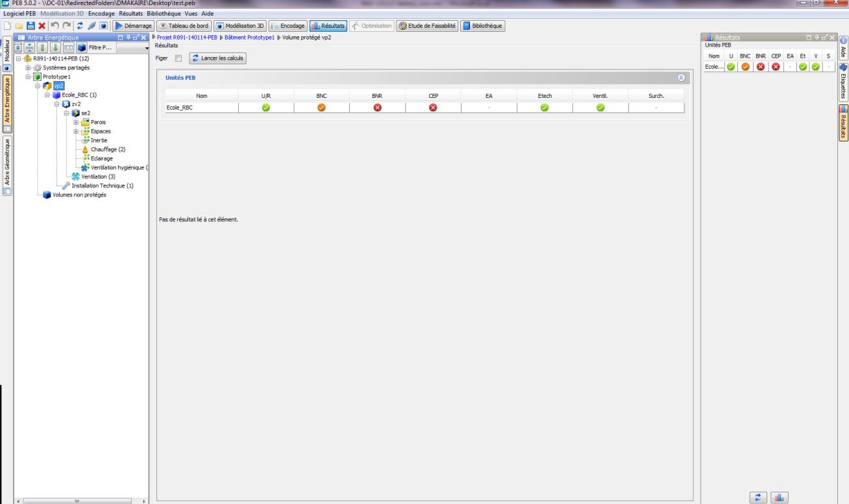Open the Résultats menu in menu bar
Viewport: 849px width, 504px height.
[x=132, y=13]
